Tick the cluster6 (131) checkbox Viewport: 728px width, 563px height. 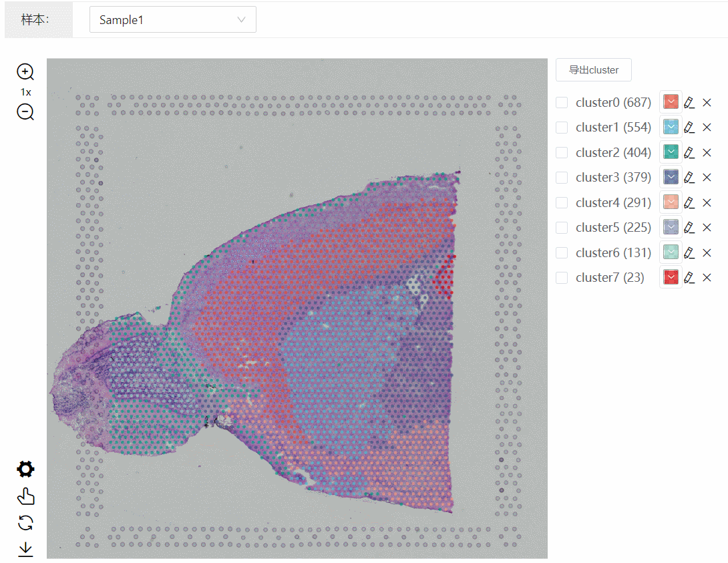[562, 252]
